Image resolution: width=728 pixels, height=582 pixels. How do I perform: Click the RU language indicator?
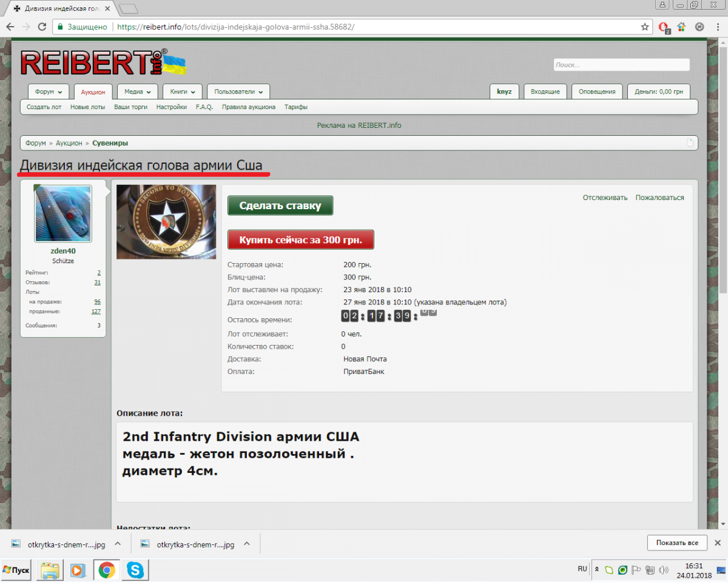pos(582,569)
